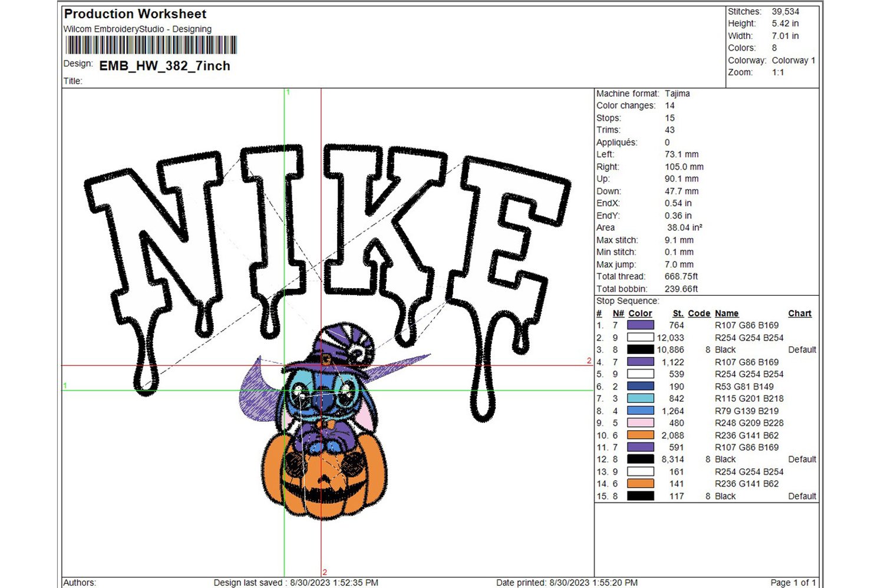Click the Max stitch value 9.1 mm
Screen dimensions: 884x588
click(x=680, y=240)
